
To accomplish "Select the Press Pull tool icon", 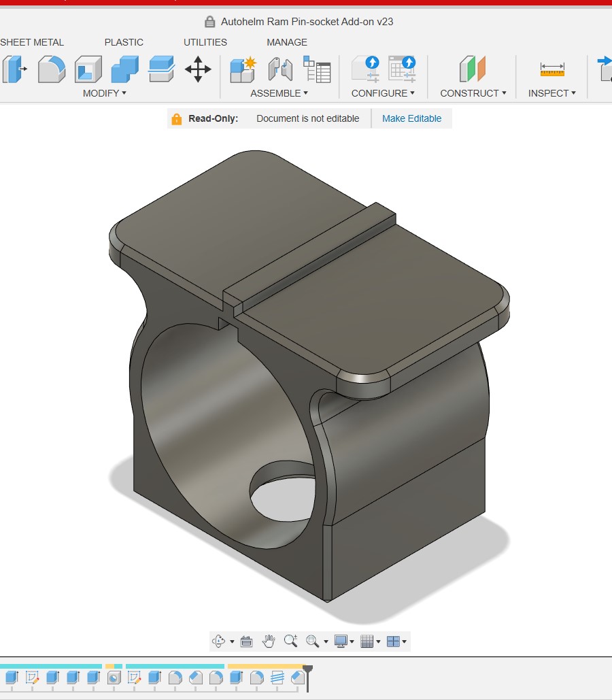I will pyautogui.click(x=14, y=69).
